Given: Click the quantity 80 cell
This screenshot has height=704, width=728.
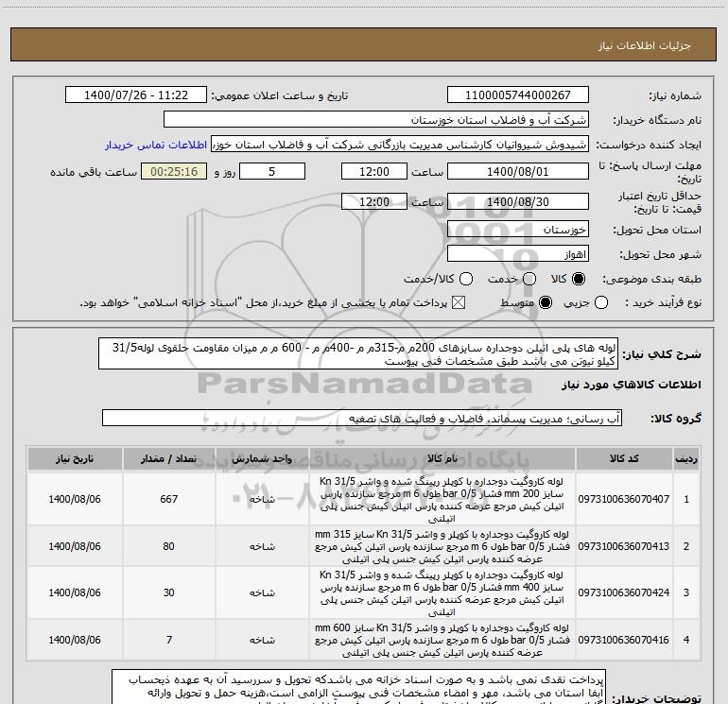Looking at the screenshot, I should [169, 546].
